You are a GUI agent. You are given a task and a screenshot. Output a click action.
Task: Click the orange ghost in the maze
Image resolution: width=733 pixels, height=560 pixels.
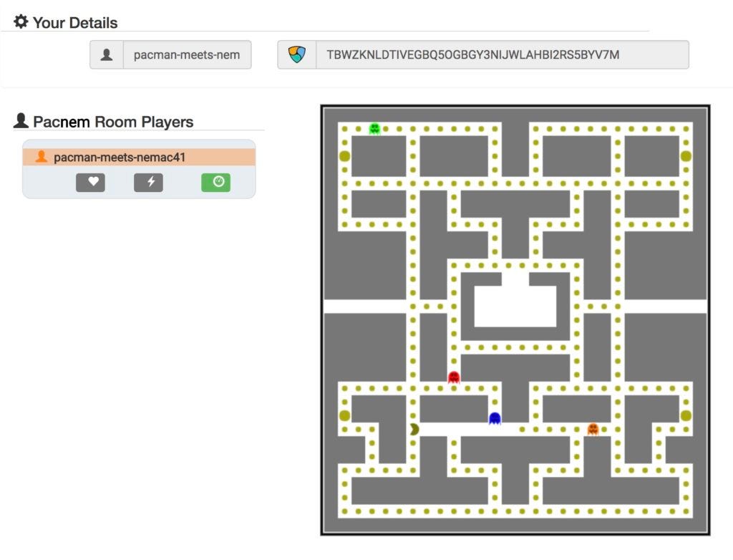tap(593, 429)
